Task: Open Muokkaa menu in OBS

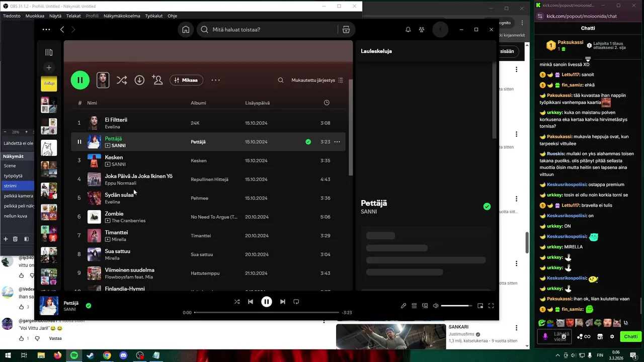Action: (35, 16)
